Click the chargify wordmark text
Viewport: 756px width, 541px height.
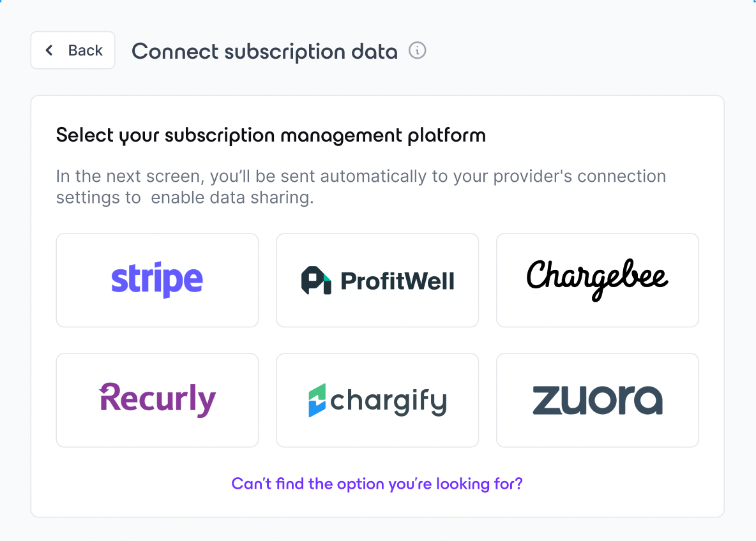click(x=389, y=401)
